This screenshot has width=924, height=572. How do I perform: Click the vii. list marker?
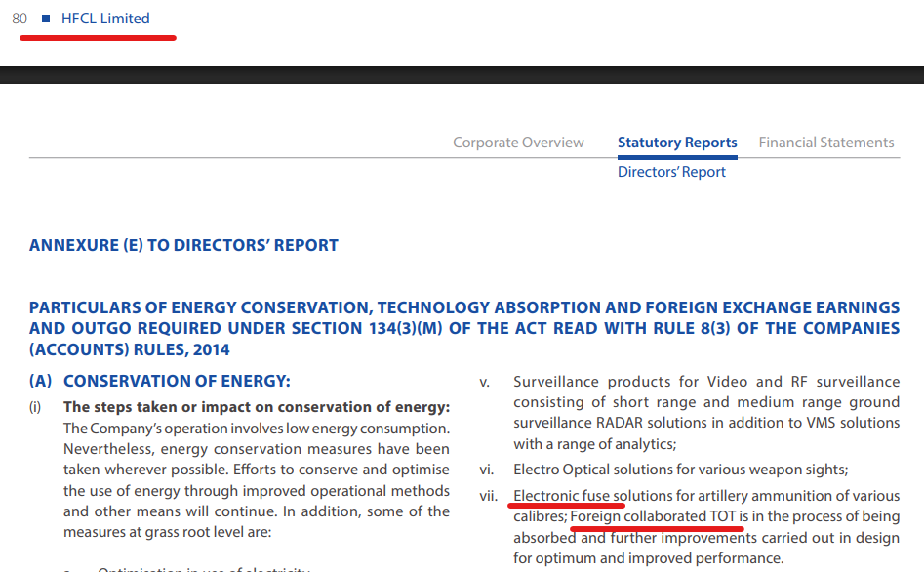tap(489, 496)
